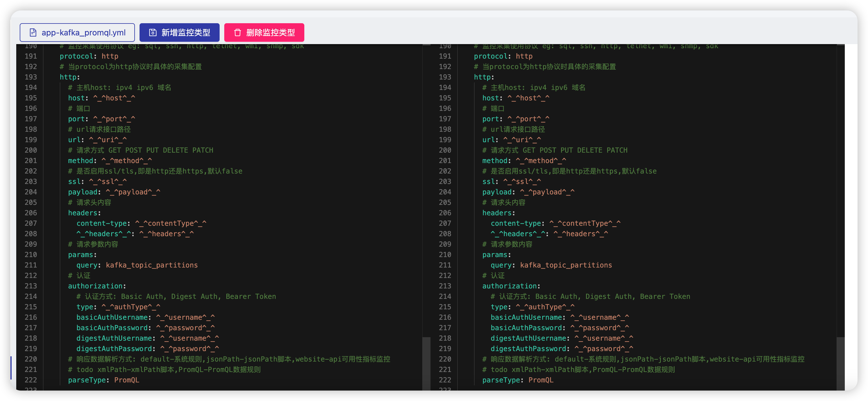
Task: Click the save icon in 新增监控类型 button
Action: pos(153,33)
